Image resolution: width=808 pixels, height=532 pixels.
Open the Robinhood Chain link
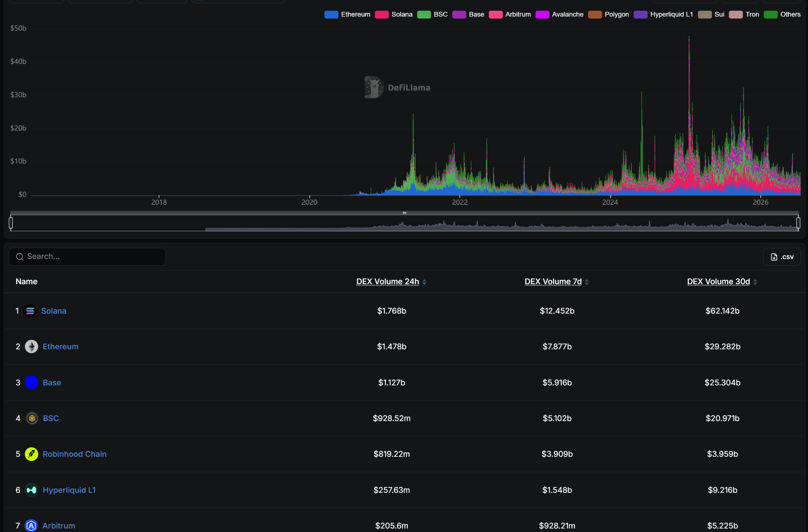pyautogui.click(x=75, y=454)
